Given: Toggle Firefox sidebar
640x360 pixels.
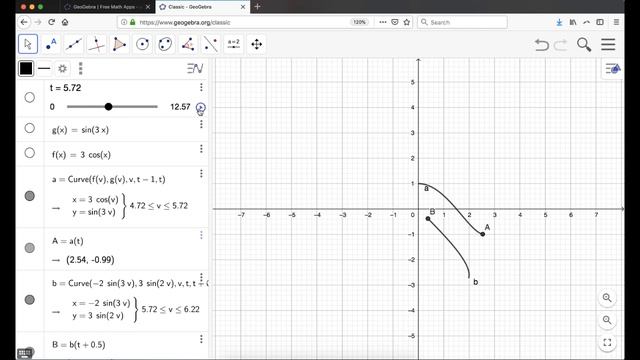Looking at the screenshot, I should pyautogui.click(x=600, y=22).
